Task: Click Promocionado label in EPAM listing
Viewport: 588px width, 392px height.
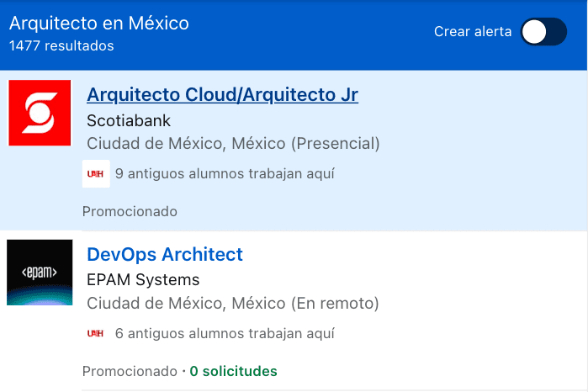Action: (130, 371)
